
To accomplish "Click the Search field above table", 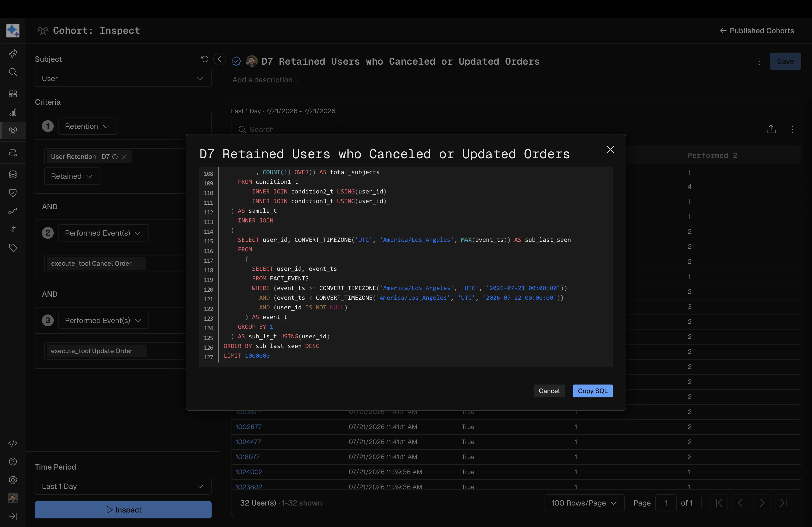I will [x=285, y=129].
